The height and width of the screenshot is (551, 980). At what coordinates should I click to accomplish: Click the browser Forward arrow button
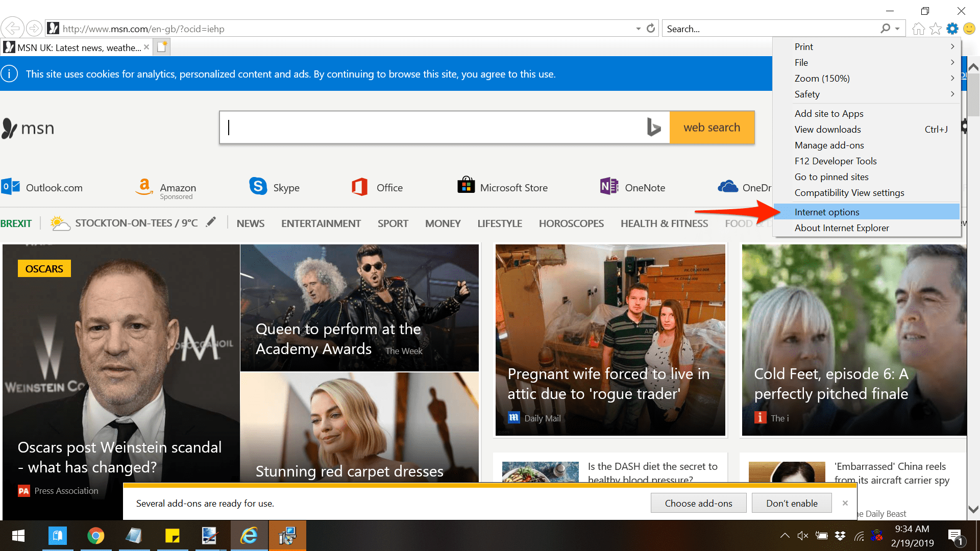coord(34,29)
